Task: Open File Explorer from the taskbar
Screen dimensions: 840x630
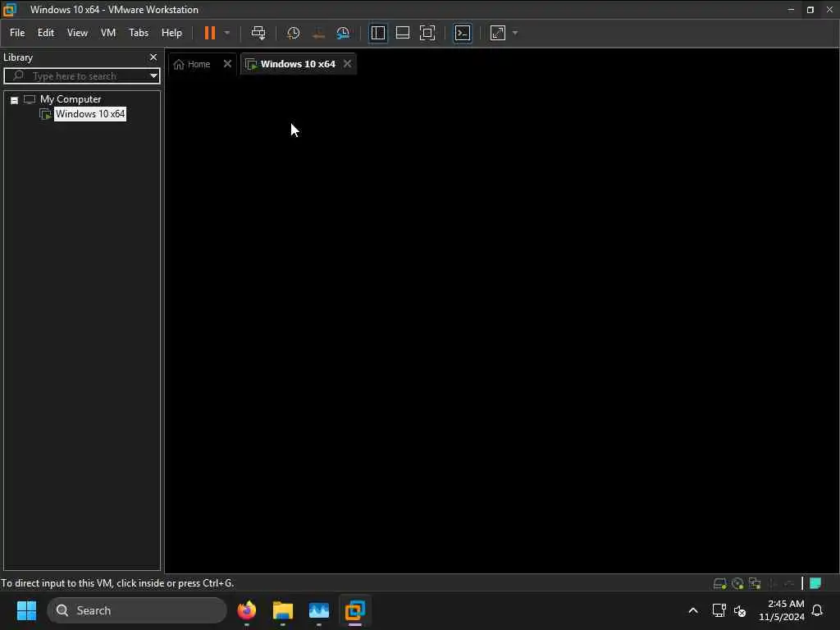Action: coord(283,610)
